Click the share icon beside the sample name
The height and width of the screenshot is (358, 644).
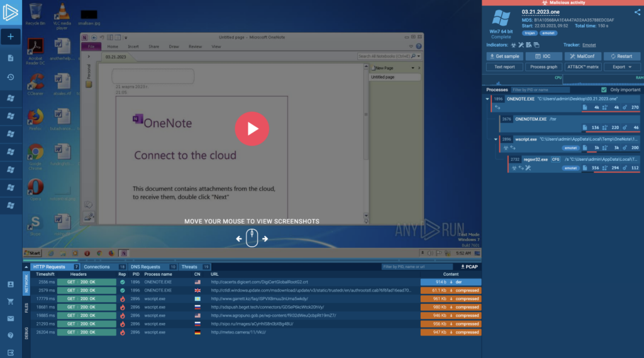[636, 12]
